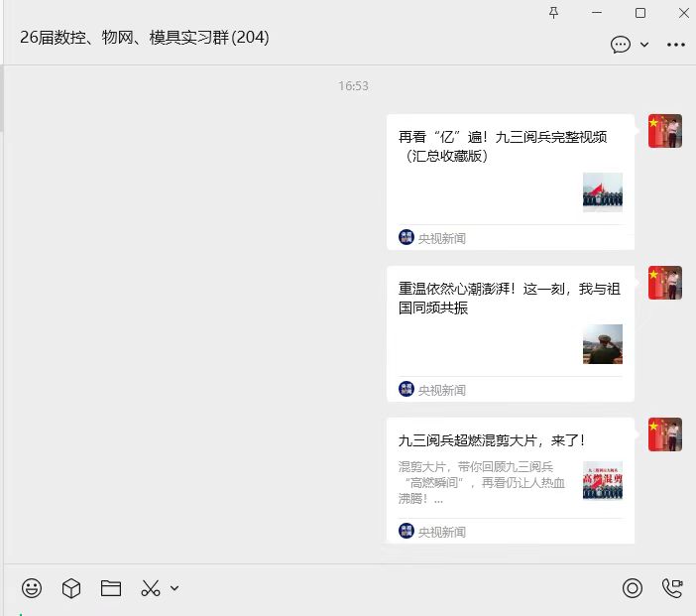Click the send file folder icon
This screenshot has width=696, height=616.
[x=111, y=588]
